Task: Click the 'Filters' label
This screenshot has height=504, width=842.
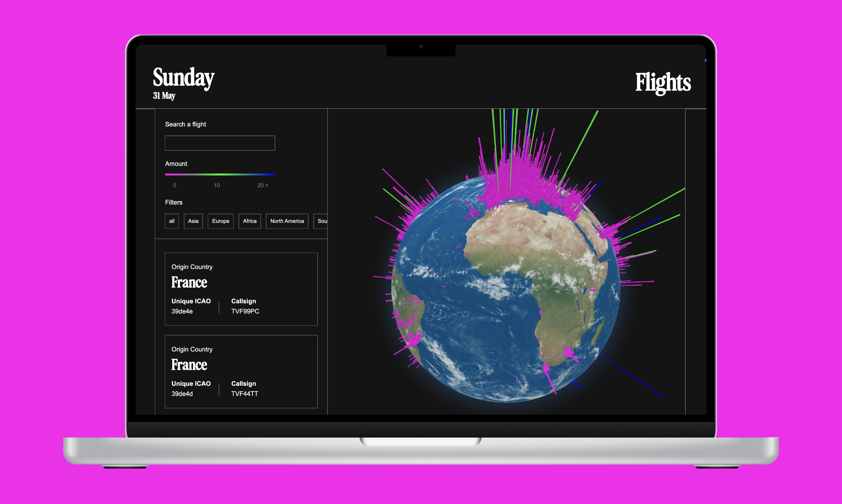Action: 174,203
